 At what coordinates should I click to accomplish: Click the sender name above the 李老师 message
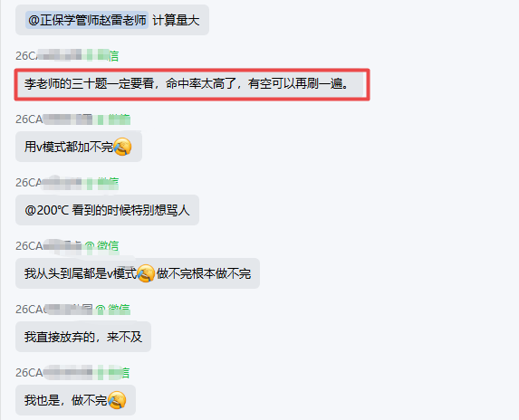tap(67, 55)
